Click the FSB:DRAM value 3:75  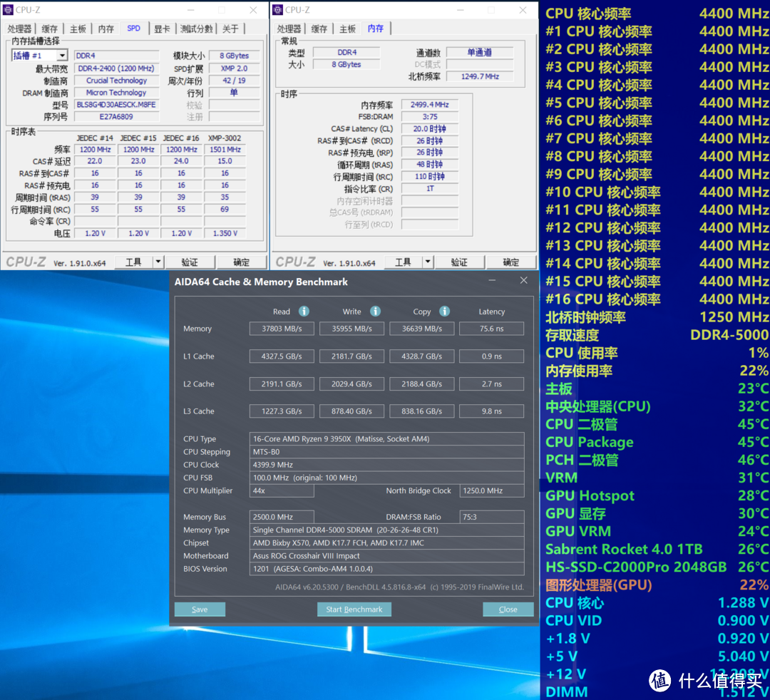tap(430, 116)
